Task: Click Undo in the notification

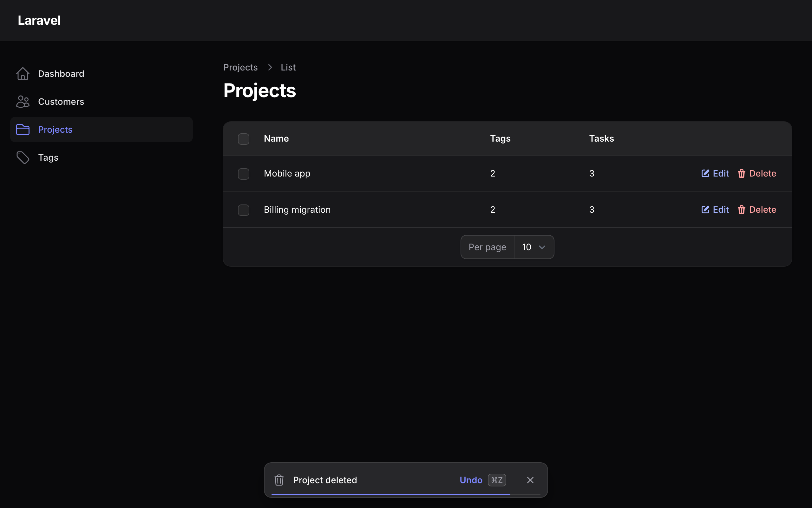Action: 471,480
